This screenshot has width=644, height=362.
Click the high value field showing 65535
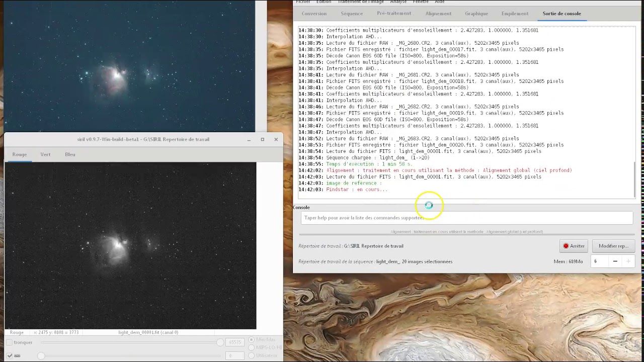[235, 342]
